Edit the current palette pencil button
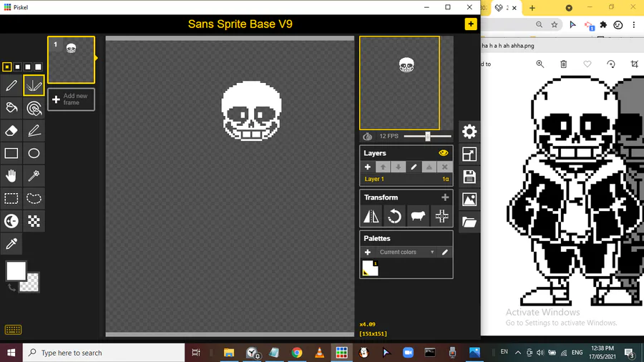Image resolution: width=644 pixels, height=362 pixels. click(445, 252)
